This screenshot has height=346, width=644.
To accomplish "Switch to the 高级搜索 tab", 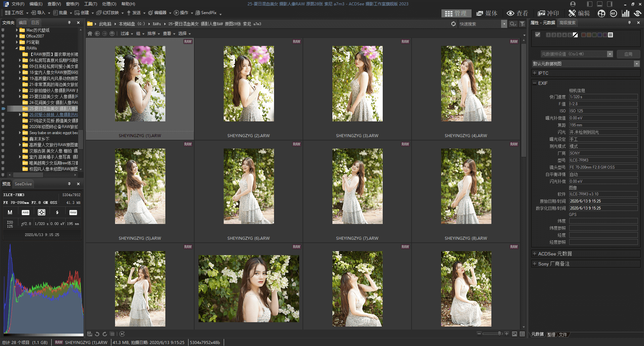I will (x=568, y=23).
